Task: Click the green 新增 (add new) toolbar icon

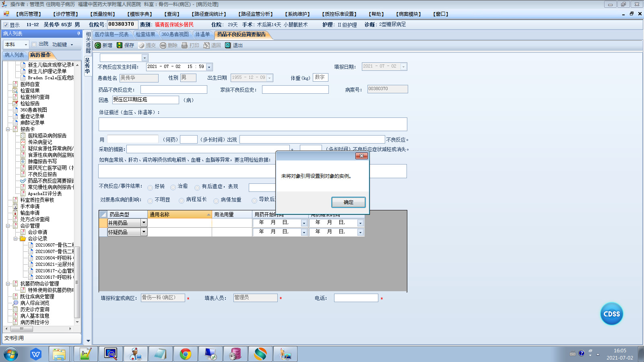Action: (x=98, y=45)
